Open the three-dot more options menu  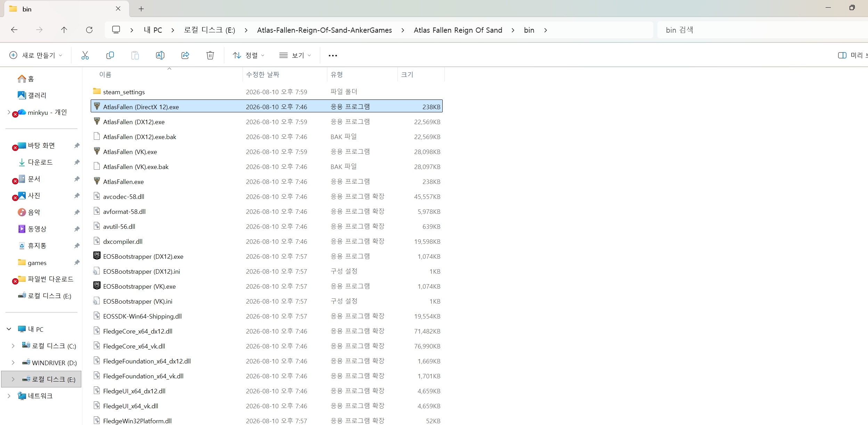pyautogui.click(x=333, y=56)
